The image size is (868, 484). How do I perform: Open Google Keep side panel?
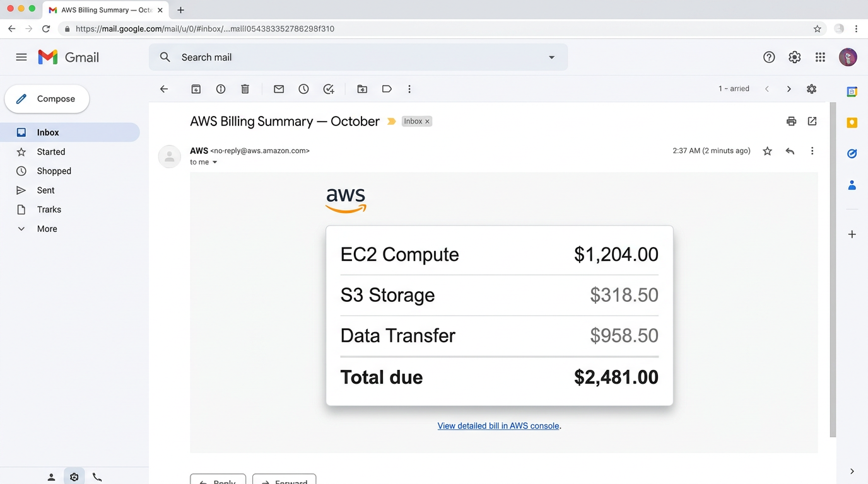[852, 123]
